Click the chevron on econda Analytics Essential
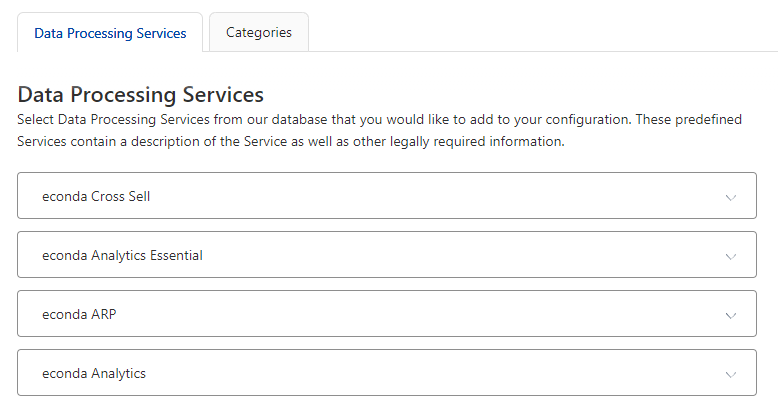This screenshot has height=402, width=778. tap(730, 256)
